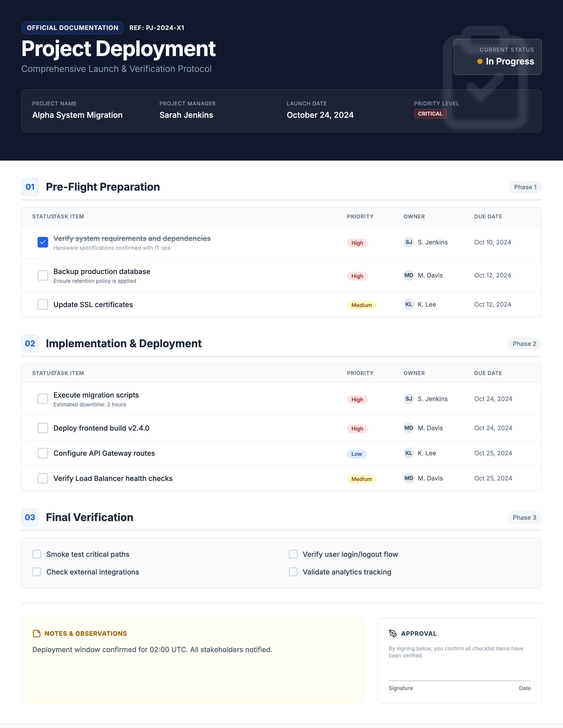Image resolution: width=563 pixels, height=728 pixels.
Task: Click Sarah Jenkins project manager name
Action: pos(186,115)
